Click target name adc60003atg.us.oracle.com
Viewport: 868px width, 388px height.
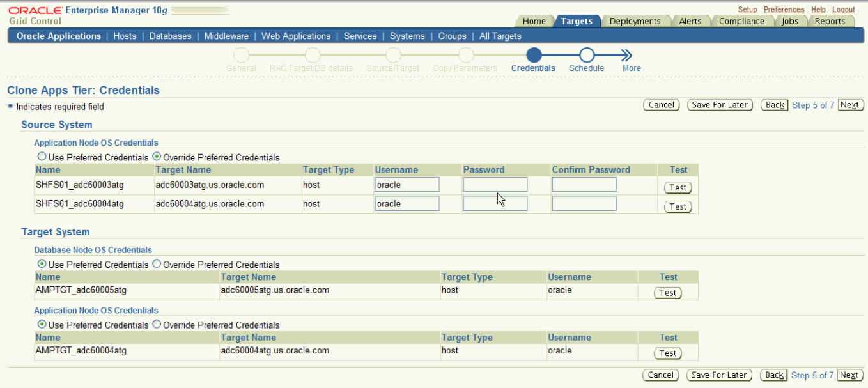[210, 185]
